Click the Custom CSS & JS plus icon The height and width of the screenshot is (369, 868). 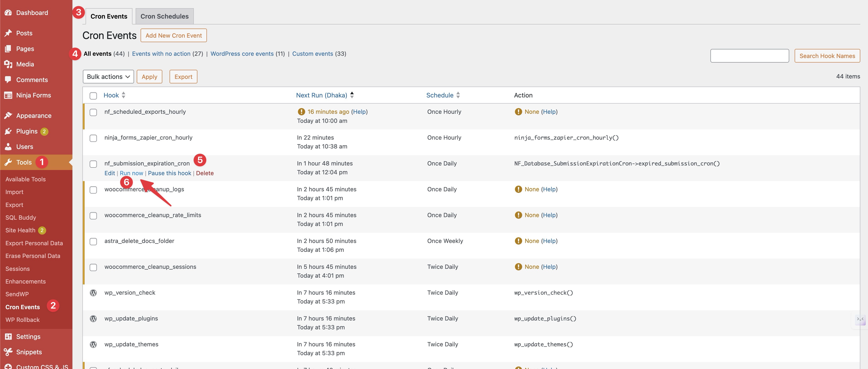coord(8,367)
